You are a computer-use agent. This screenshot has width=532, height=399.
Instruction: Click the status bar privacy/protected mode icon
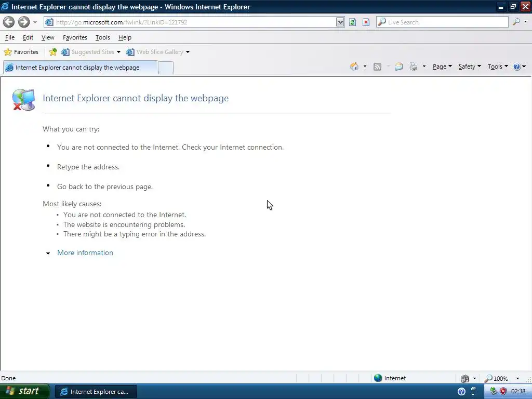465,378
